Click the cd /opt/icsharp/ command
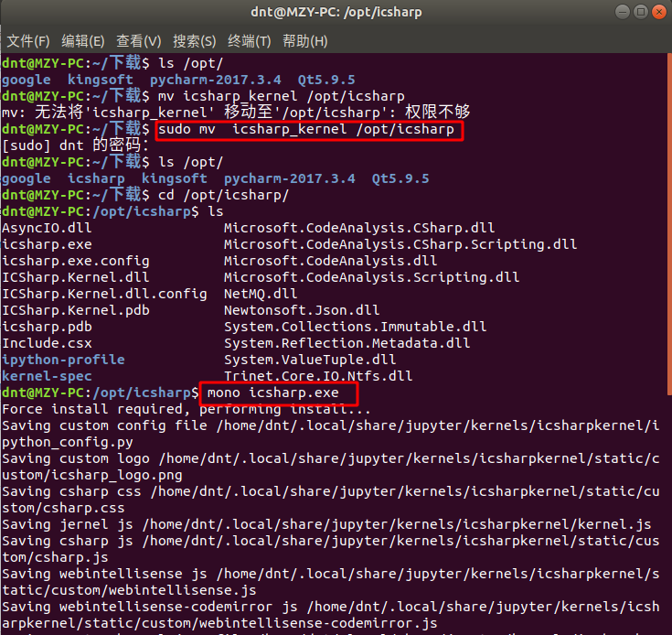Screen dimensions: 672x635 (x=224, y=195)
